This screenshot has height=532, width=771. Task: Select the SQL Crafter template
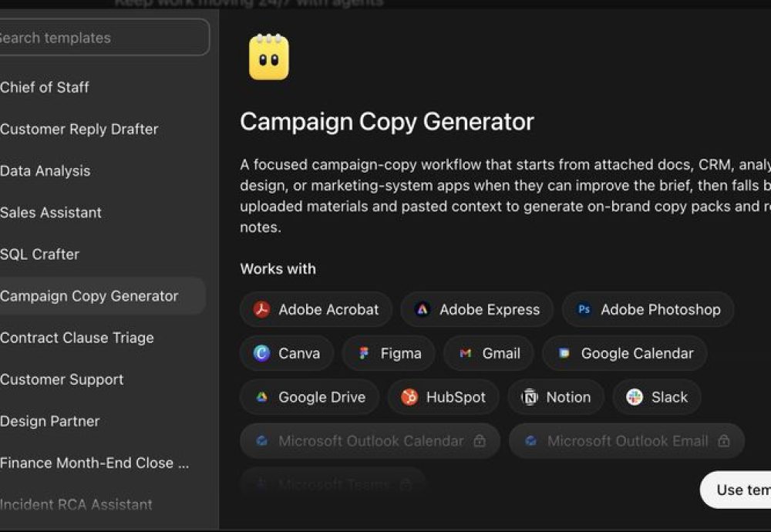(103, 254)
